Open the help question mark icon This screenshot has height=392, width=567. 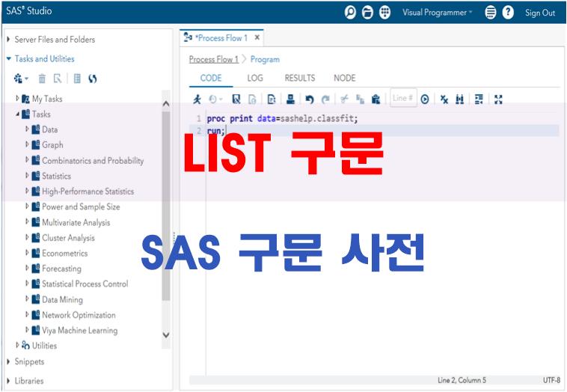click(x=508, y=13)
